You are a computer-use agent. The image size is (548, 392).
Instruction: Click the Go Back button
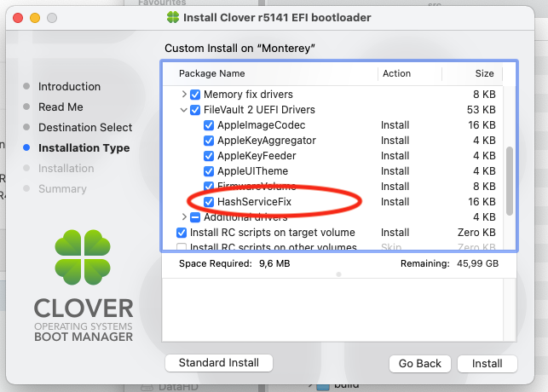click(420, 364)
